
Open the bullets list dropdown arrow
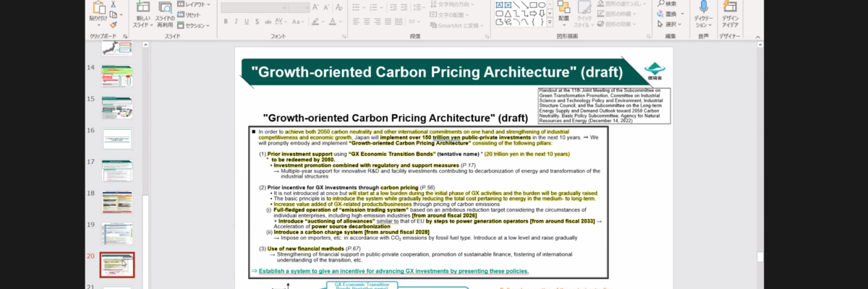(364, 7)
